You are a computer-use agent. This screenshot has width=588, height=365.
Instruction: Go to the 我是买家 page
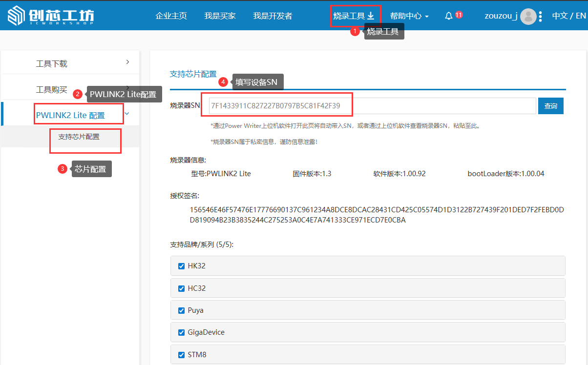[220, 16]
